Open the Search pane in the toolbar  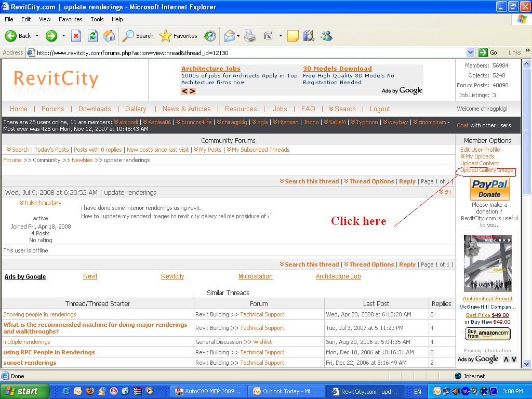(138, 36)
